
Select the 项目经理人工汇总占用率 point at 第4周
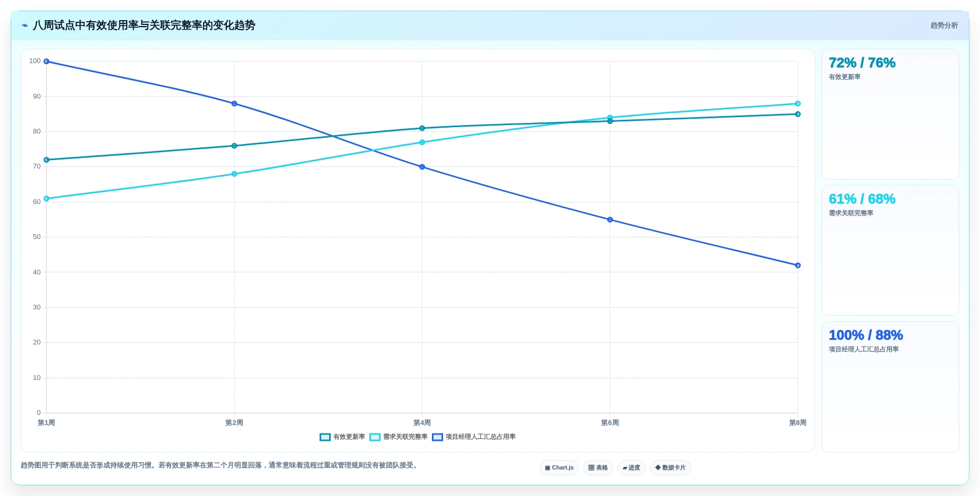tap(422, 167)
